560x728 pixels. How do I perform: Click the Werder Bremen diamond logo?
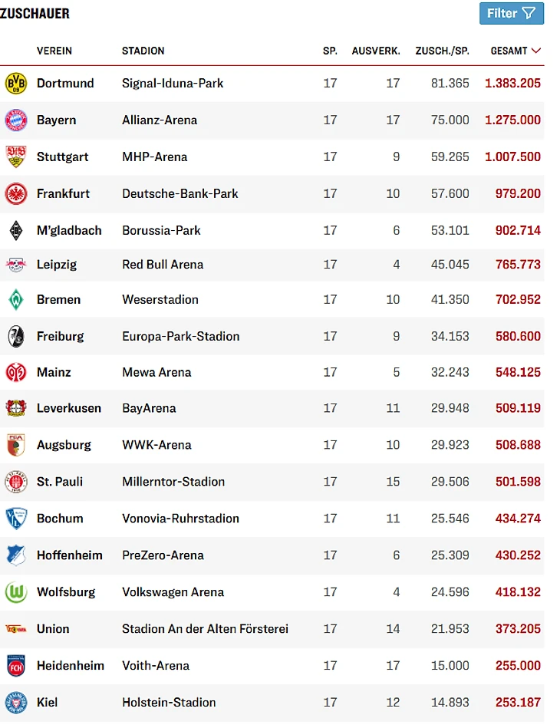16,299
